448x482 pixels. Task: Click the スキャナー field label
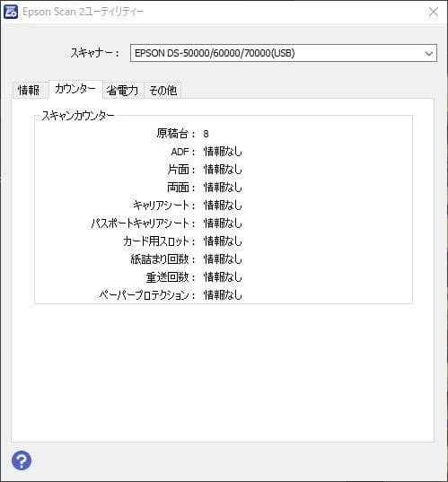(94, 53)
